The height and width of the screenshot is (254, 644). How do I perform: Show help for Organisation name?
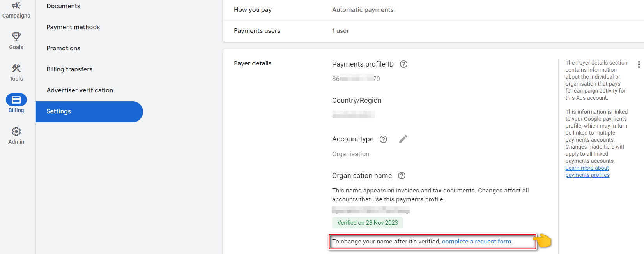point(402,176)
